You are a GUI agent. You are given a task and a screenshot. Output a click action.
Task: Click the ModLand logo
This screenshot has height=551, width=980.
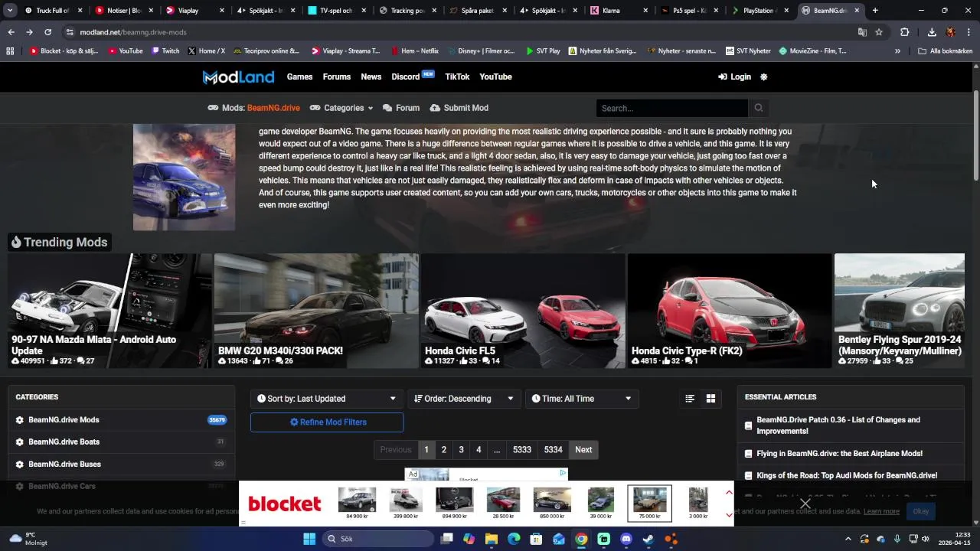click(238, 77)
